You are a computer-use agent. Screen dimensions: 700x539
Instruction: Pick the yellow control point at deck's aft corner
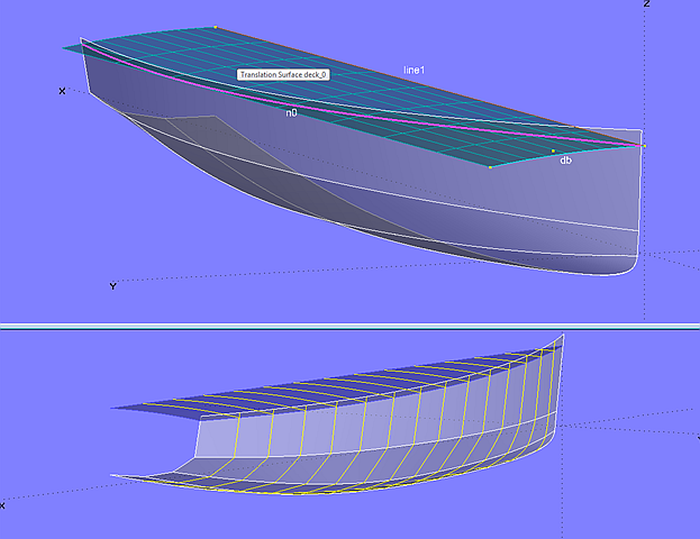point(215,27)
